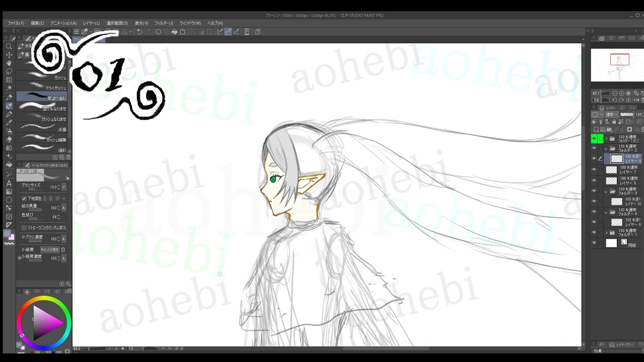Click Redo in the command bar
The width and height of the screenshot is (644, 362).
coord(148,32)
